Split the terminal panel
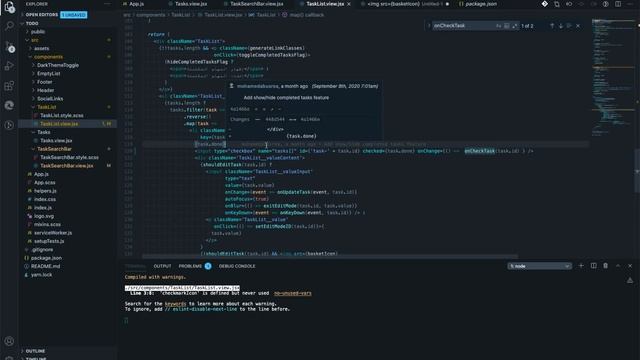This screenshot has height=360, width=640. (x=593, y=266)
